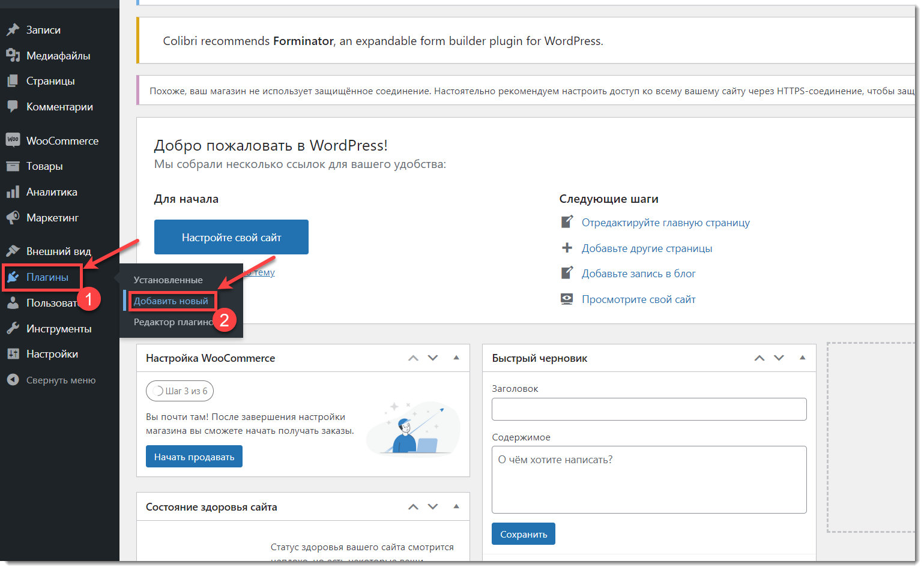Click the plus icon beside Добавьте другие страницы
Screen dimensions: 924x570
coord(567,248)
